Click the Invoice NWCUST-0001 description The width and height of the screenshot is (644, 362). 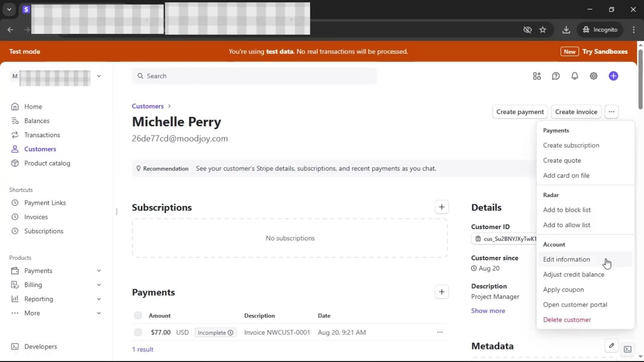(277, 333)
